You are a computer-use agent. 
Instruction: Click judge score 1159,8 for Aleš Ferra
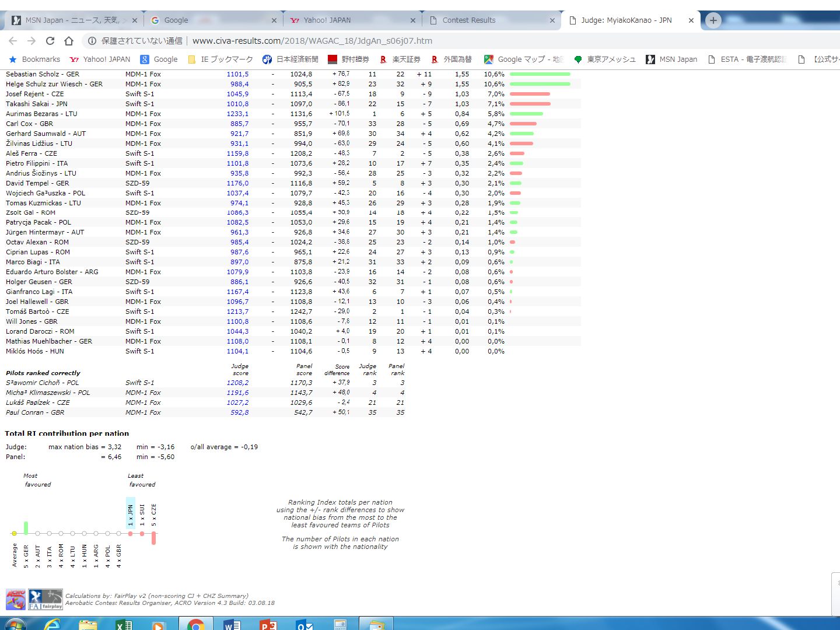tap(237, 153)
